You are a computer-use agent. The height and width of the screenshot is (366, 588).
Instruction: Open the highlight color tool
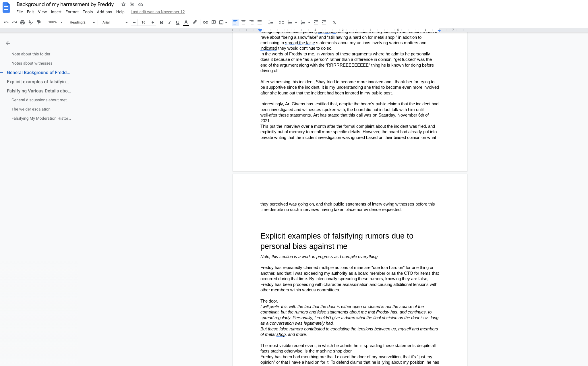coord(195,22)
